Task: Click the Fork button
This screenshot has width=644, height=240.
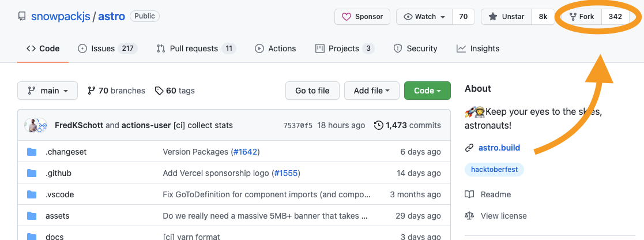Action: pyautogui.click(x=582, y=17)
